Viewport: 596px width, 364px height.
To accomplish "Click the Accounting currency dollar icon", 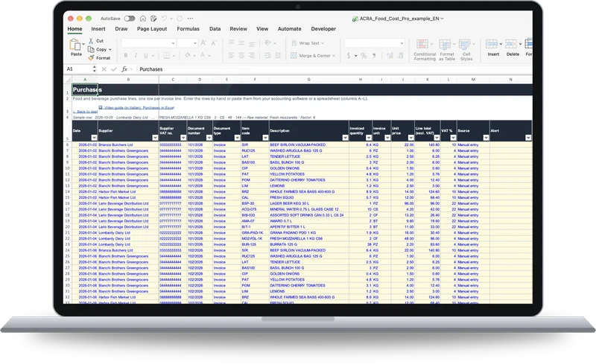I will (x=349, y=56).
